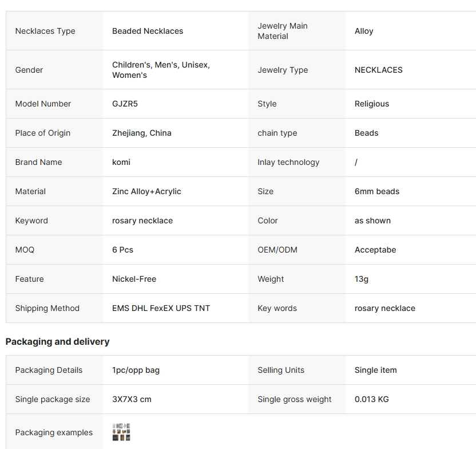Click the OEM/ODM value Acceptabe
The height and width of the screenshot is (449, 476).
(x=375, y=250)
